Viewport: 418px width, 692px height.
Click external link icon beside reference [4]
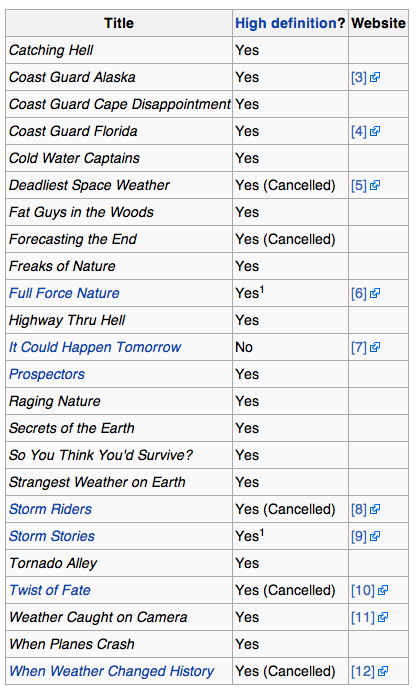(375, 131)
